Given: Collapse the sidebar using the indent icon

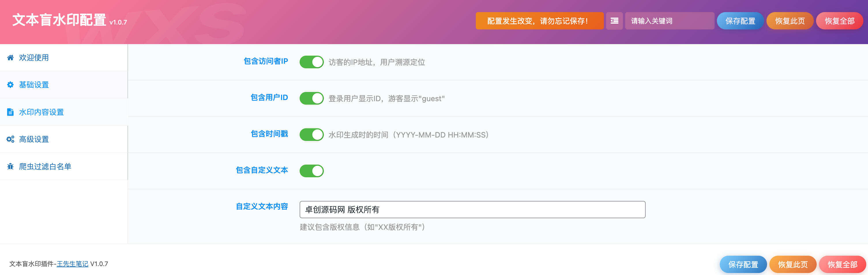Looking at the screenshot, I should click(x=614, y=21).
